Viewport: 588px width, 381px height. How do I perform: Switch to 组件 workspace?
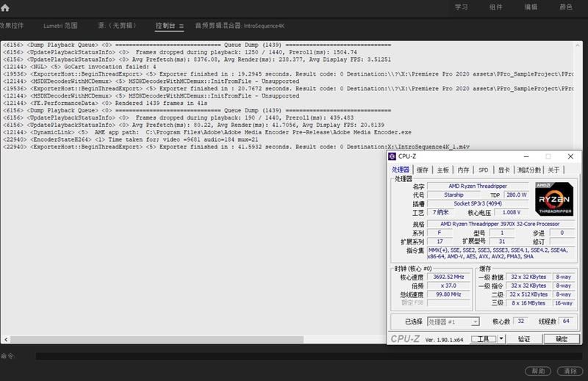[x=495, y=7]
